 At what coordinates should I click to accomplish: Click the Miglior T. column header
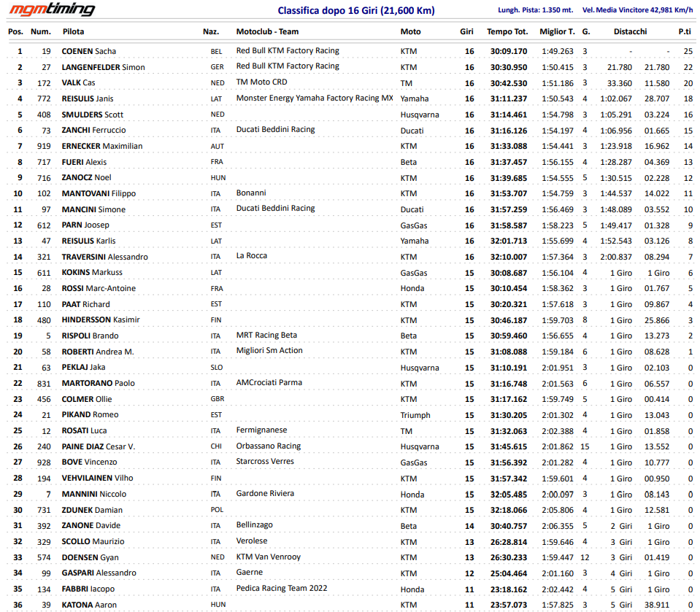pyautogui.click(x=557, y=31)
